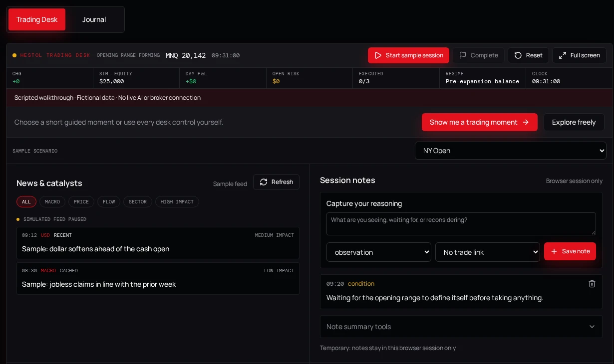Click the chevron on Note summary tools

592,327
